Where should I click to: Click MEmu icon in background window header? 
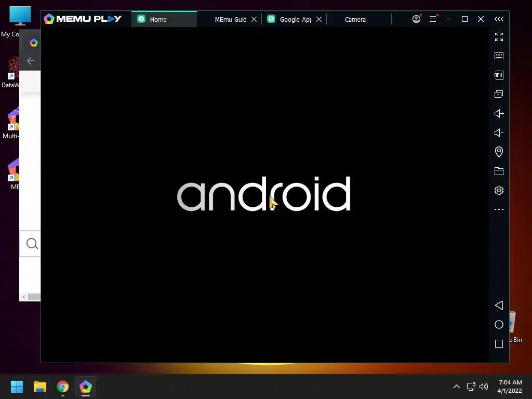click(x=34, y=43)
